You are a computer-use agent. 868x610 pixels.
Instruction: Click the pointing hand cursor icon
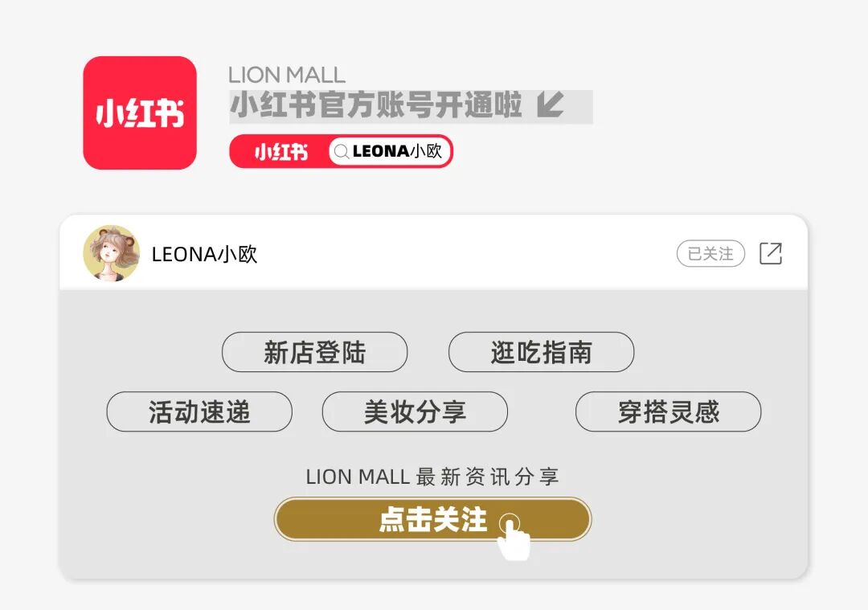pos(513,537)
